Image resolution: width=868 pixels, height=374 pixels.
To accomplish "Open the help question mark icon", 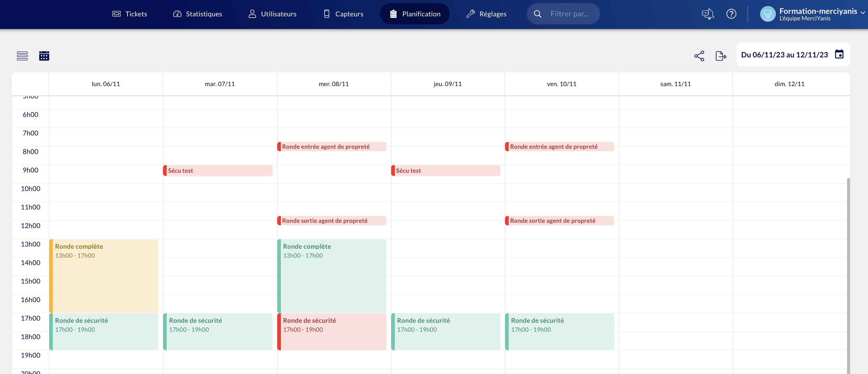I will (x=731, y=14).
